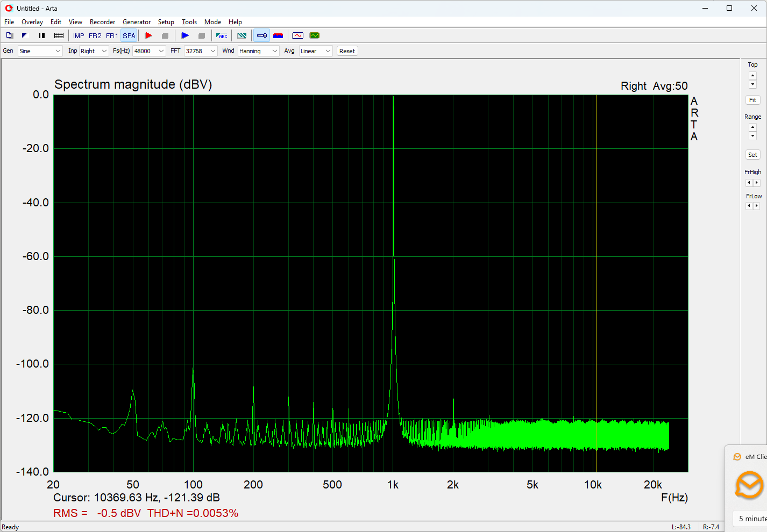Click the red-waveform-on-white toolbar icon
Image resolution: width=767 pixels, height=532 pixels.
coord(298,35)
